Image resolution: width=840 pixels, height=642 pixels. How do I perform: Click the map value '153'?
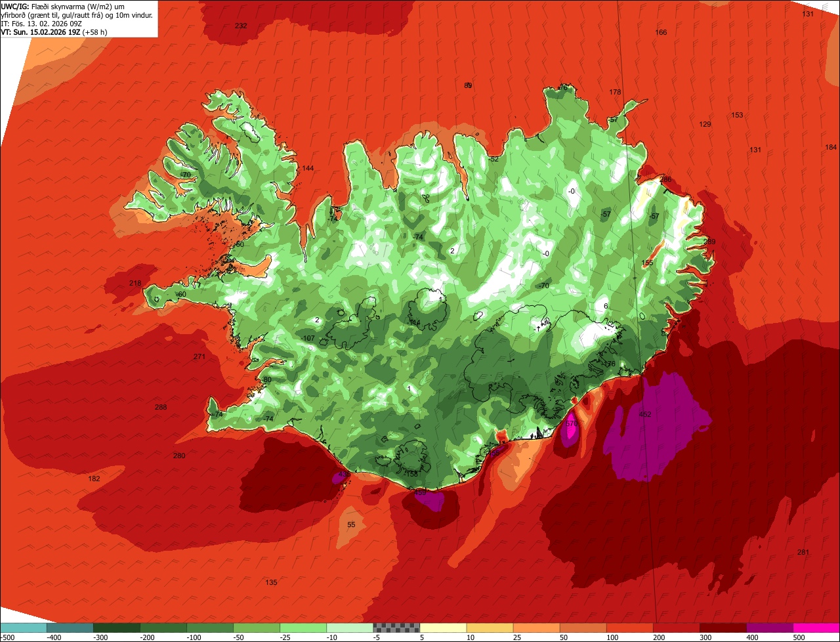point(737,115)
